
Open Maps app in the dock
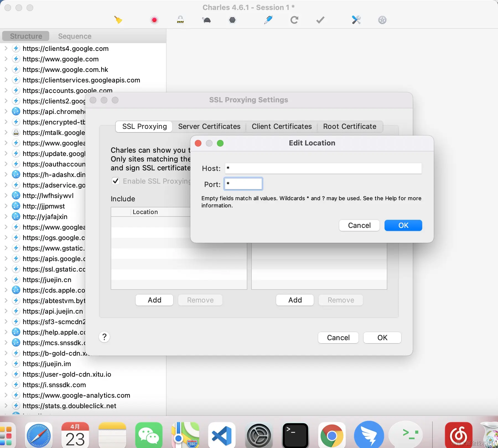185,435
